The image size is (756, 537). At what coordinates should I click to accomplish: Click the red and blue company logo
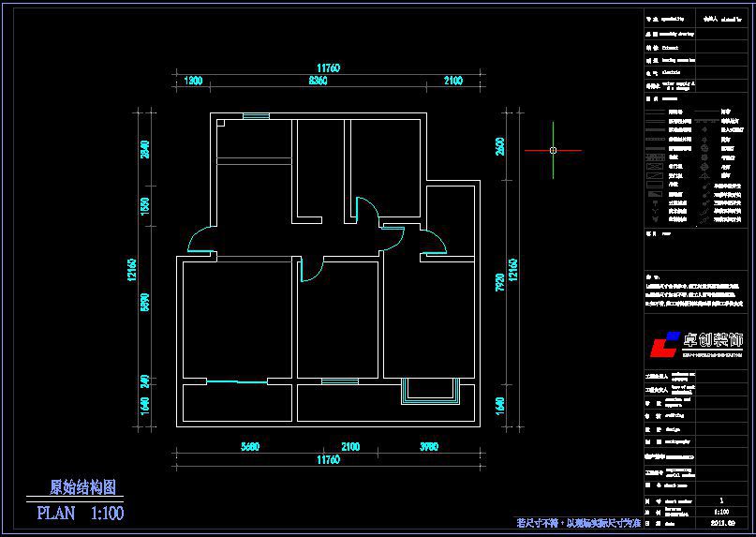664,344
